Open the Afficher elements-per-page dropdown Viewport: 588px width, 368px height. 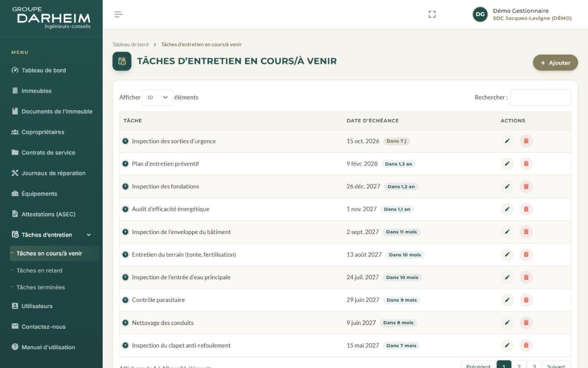[x=157, y=98]
